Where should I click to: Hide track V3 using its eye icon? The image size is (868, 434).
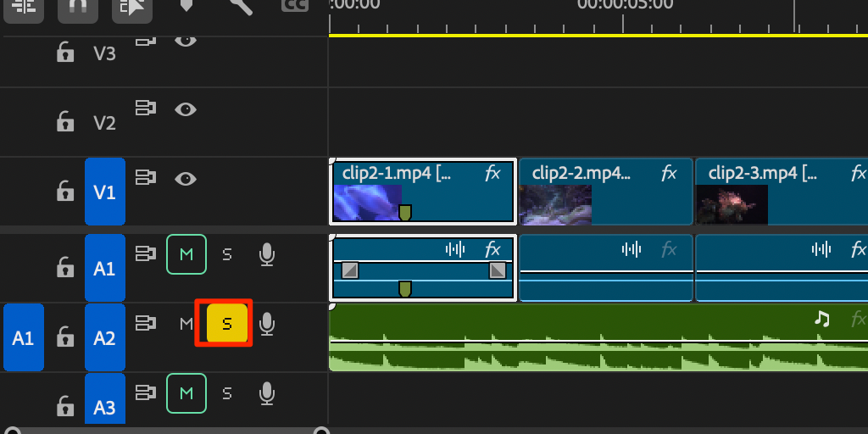click(x=186, y=40)
